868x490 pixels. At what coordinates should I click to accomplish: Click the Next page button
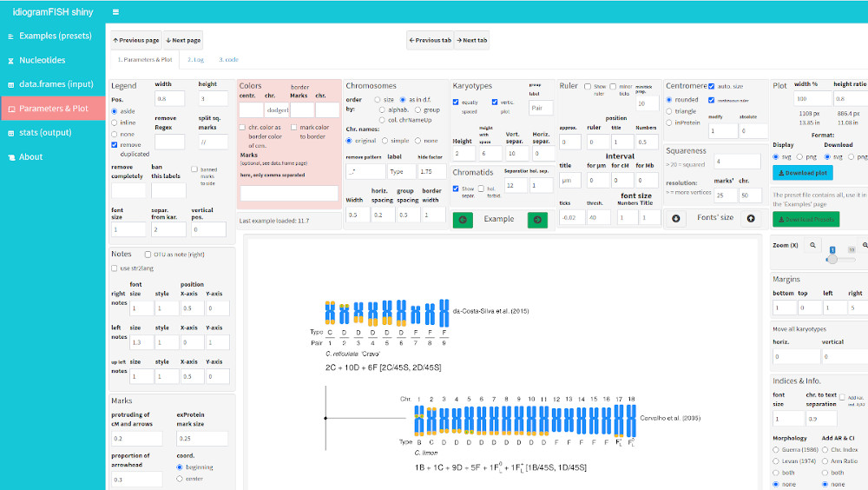(183, 40)
